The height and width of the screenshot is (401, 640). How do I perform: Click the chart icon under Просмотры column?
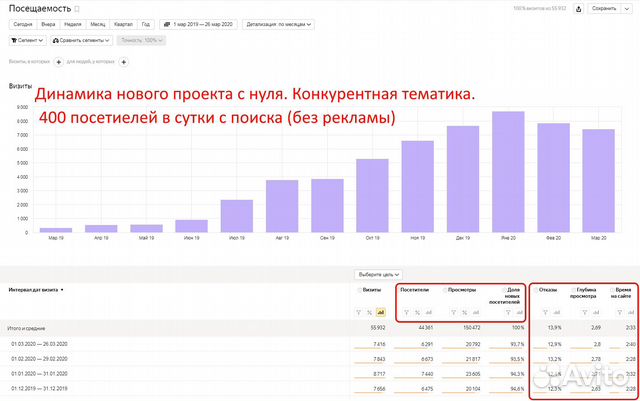[x=476, y=312]
